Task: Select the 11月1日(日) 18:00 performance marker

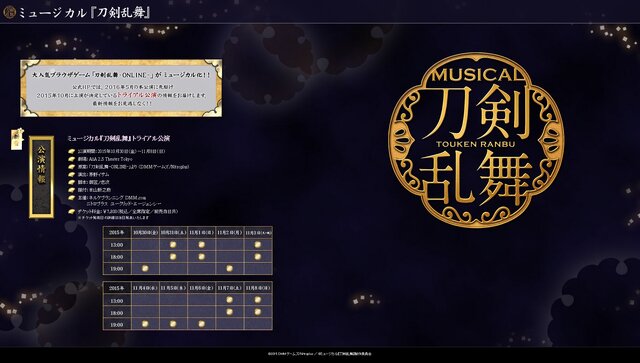Action: (201, 256)
